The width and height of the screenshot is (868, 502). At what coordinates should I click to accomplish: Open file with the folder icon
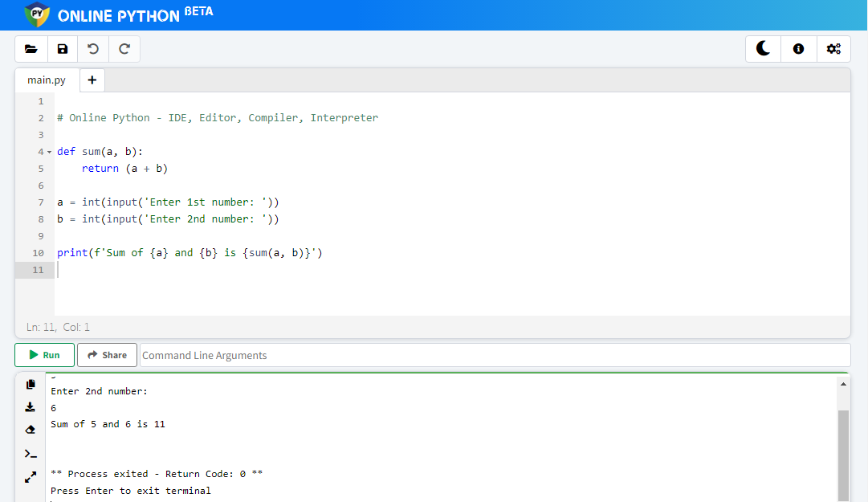click(x=31, y=49)
